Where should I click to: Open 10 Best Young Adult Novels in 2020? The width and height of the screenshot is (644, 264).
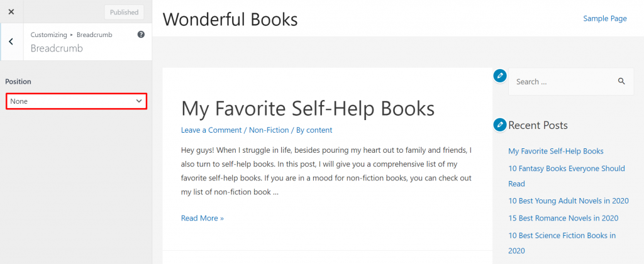(x=567, y=201)
